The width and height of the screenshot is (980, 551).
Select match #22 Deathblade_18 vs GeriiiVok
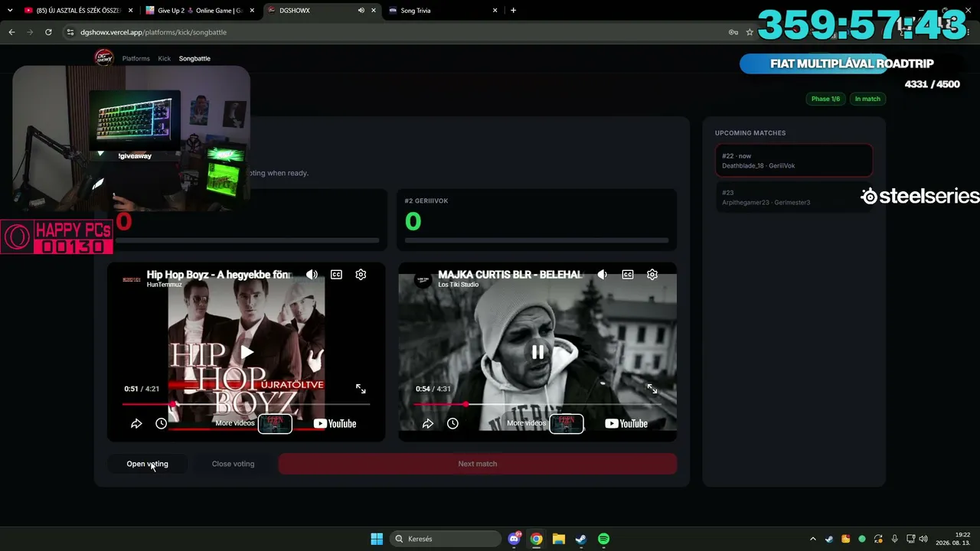click(x=794, y=161)
